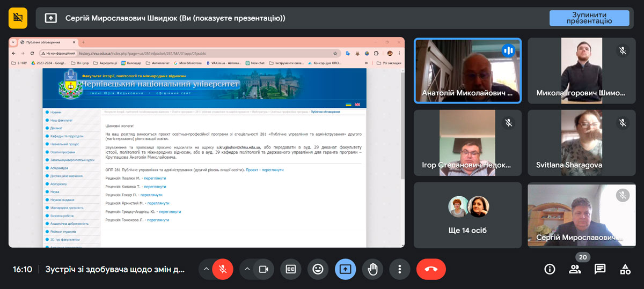Click the mute icon on Svitlana Sharagova tile
This screenshot has width=644, height=289.
(x=623, y=123)
